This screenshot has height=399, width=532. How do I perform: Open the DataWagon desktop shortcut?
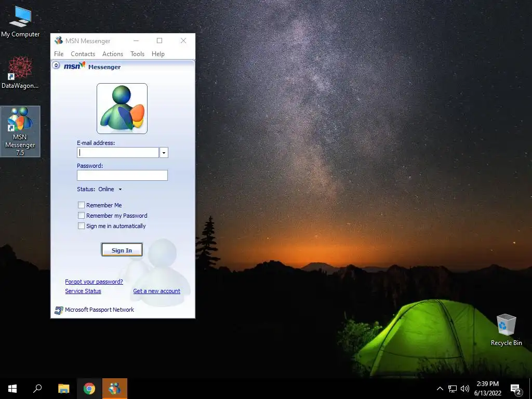click(x=20, y=73)
